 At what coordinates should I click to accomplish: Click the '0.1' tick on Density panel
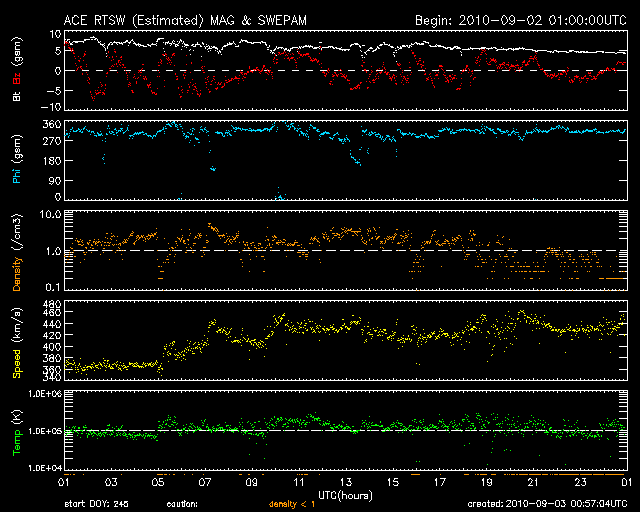pyautogui.click(x=53, y=287)
